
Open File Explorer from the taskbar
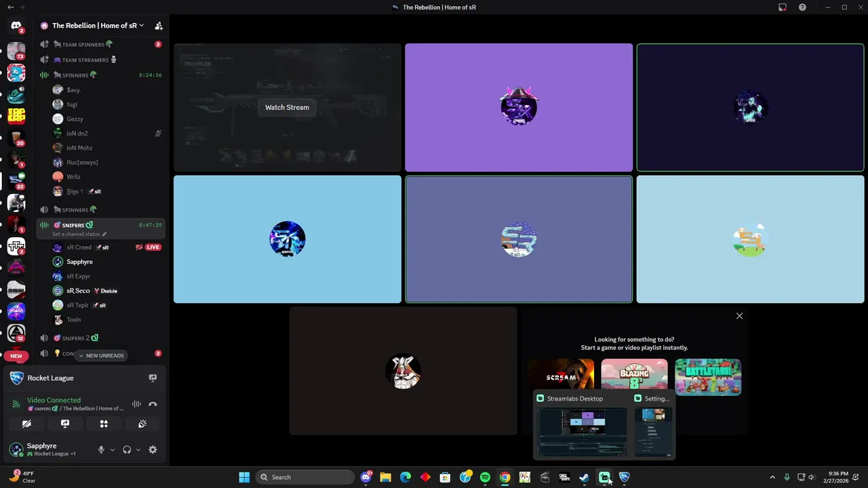(x=385, y=477)
